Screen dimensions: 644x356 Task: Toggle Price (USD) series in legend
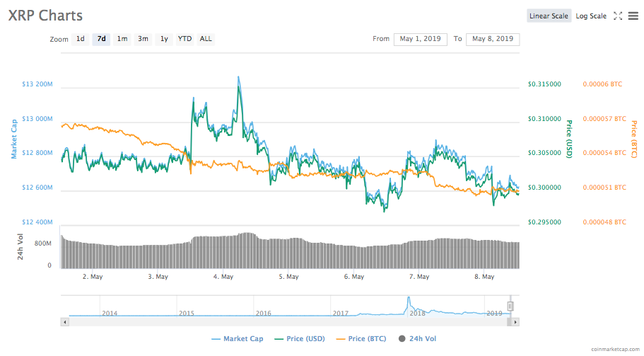[300, 339]
